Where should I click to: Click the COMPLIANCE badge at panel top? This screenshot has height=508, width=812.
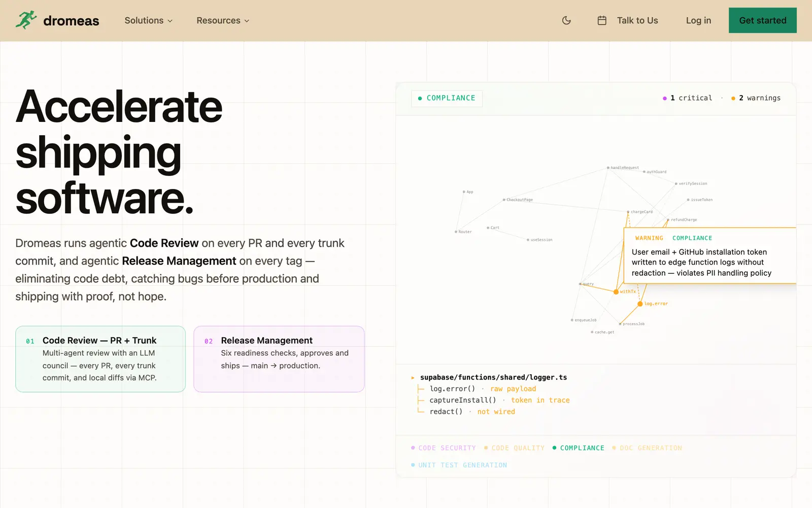coord(447,98)
